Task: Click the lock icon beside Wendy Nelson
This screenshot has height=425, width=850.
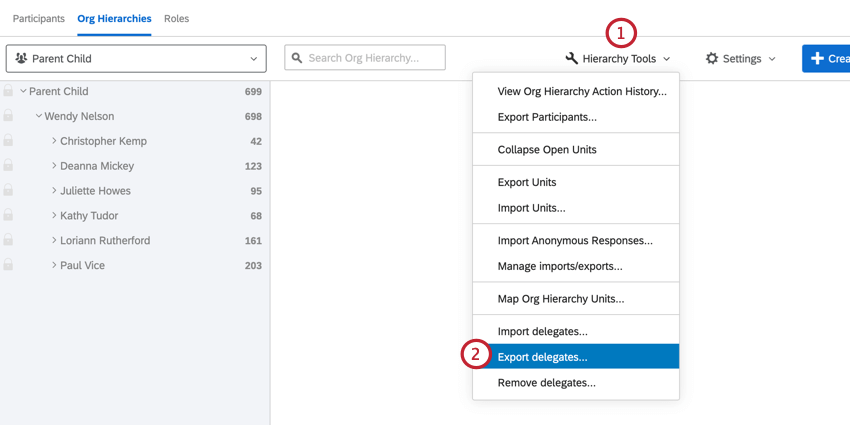Action: tap(8, 116)
